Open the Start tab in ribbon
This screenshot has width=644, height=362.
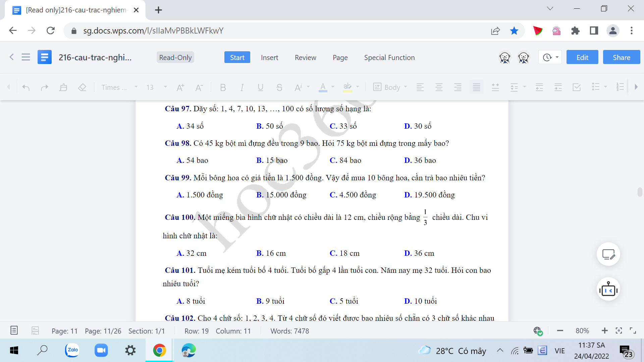click(x=237, y=57)
